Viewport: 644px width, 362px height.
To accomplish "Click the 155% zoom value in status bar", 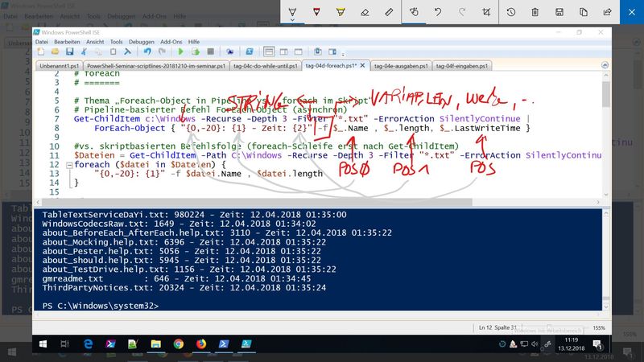I will coord(599,327).
